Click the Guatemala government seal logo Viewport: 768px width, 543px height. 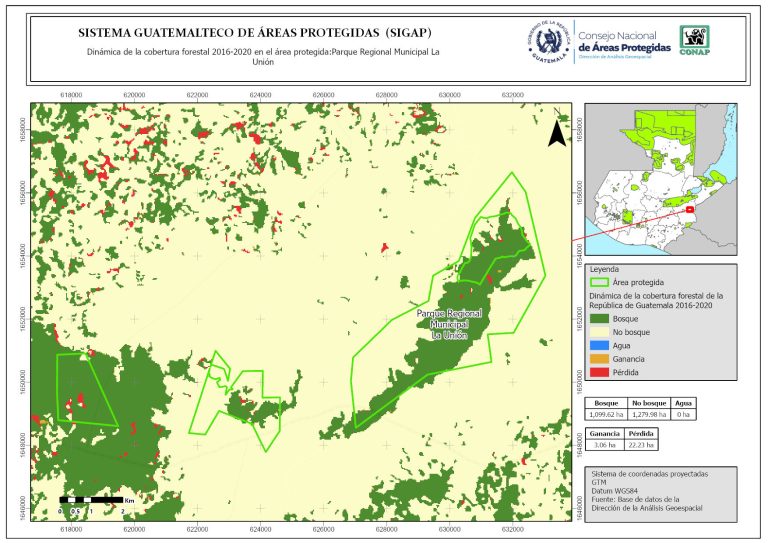[548, 41]
